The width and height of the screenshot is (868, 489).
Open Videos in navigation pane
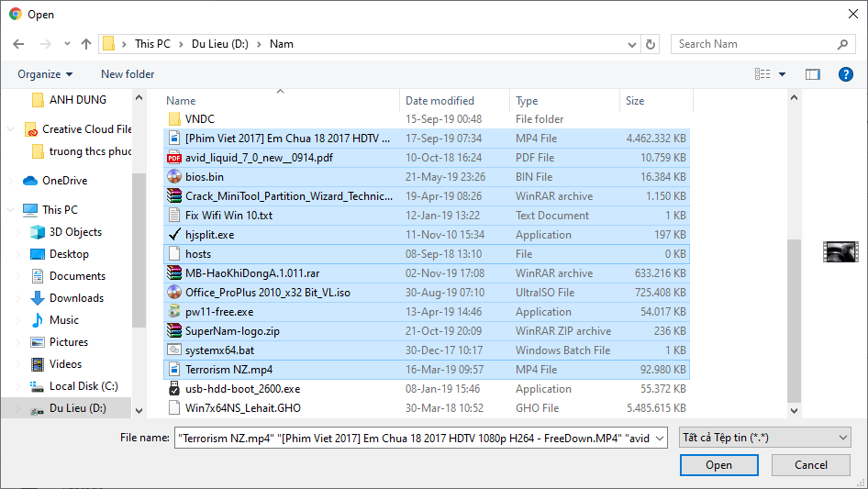point(65,364)
